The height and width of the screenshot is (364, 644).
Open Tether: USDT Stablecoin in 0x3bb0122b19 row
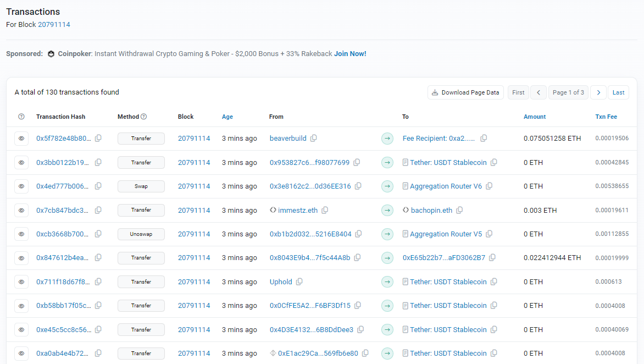click(448, 163)
